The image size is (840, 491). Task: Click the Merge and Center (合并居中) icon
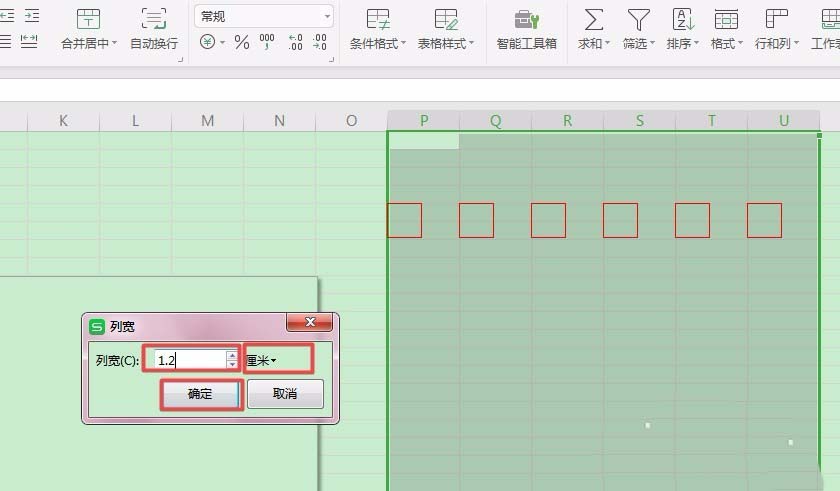[x=88, y=20]
